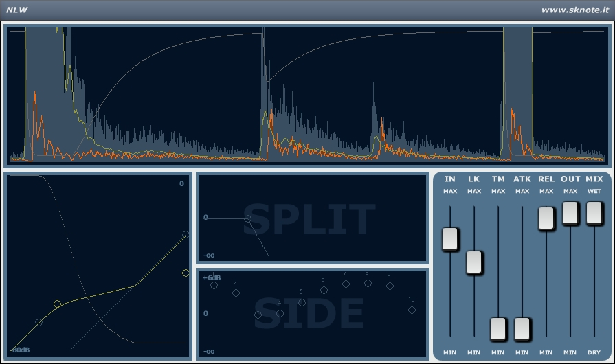Click the DRY label below MIX fader
This screenshot has width=615, height=364.
click(x=594, y=352)
